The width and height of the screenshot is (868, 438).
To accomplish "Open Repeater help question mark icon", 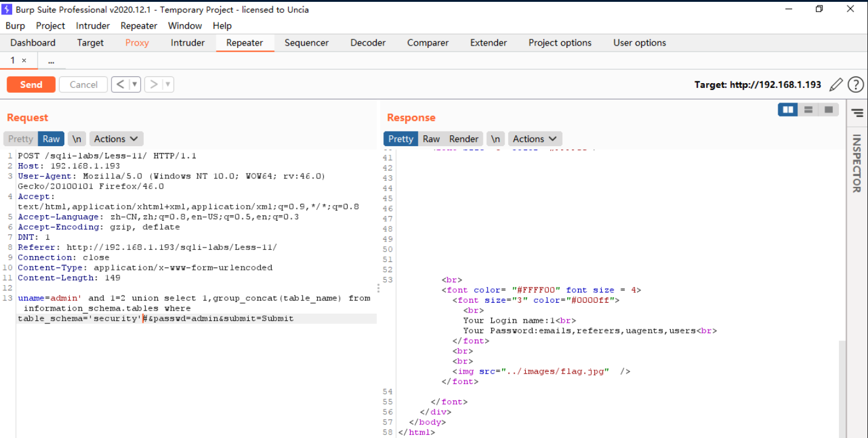I will 855,85.
